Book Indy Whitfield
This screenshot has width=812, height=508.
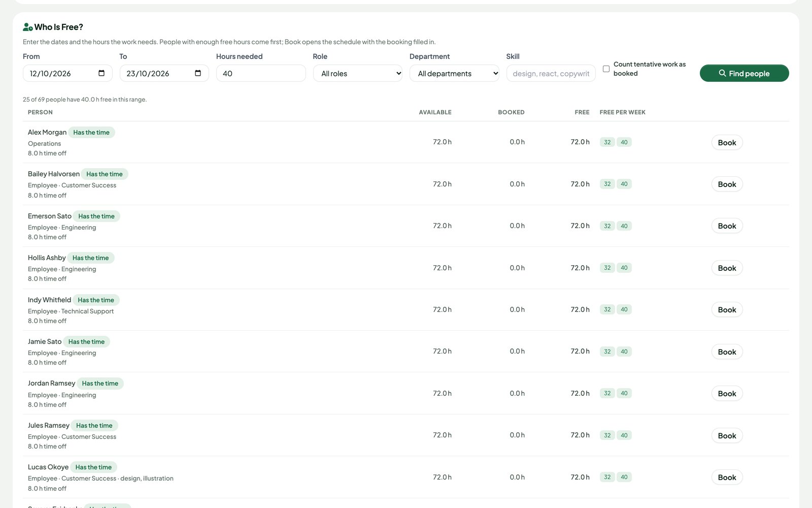(x=727, y=309)
